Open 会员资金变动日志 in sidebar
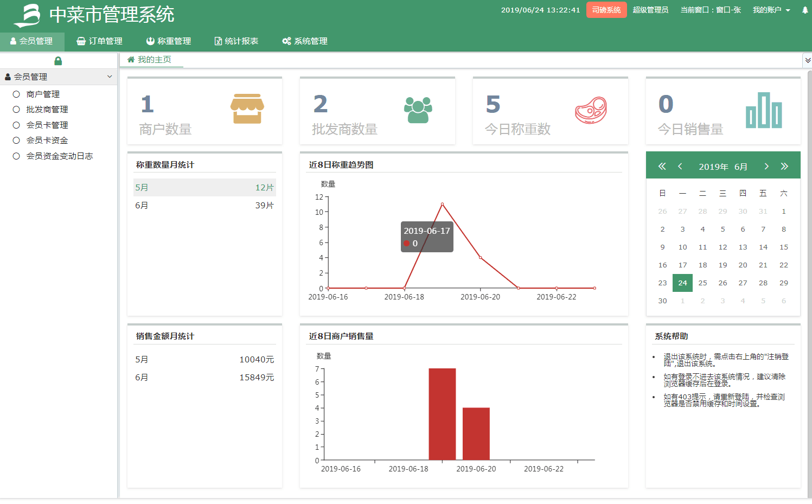 (60, 156)
